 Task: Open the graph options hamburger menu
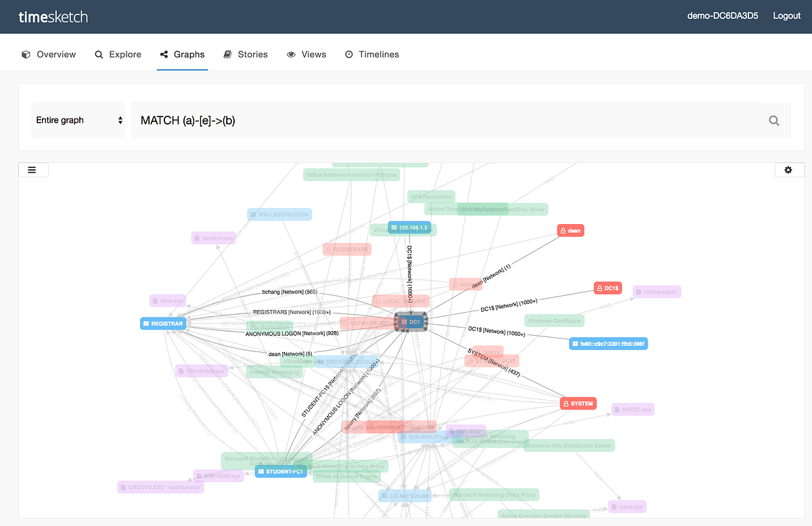(33, 169)
